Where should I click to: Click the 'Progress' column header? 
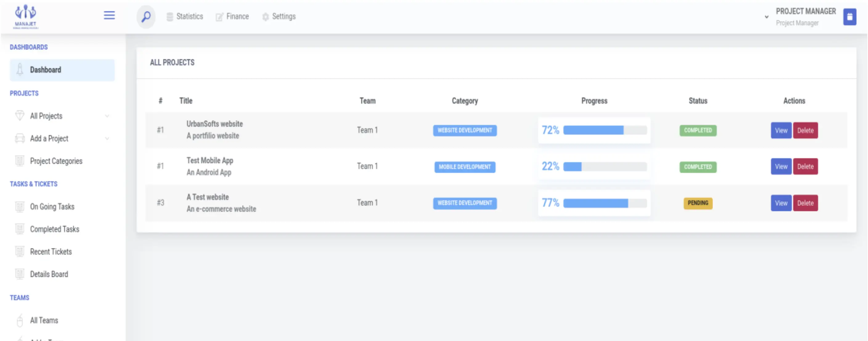(x=594, y=101)
